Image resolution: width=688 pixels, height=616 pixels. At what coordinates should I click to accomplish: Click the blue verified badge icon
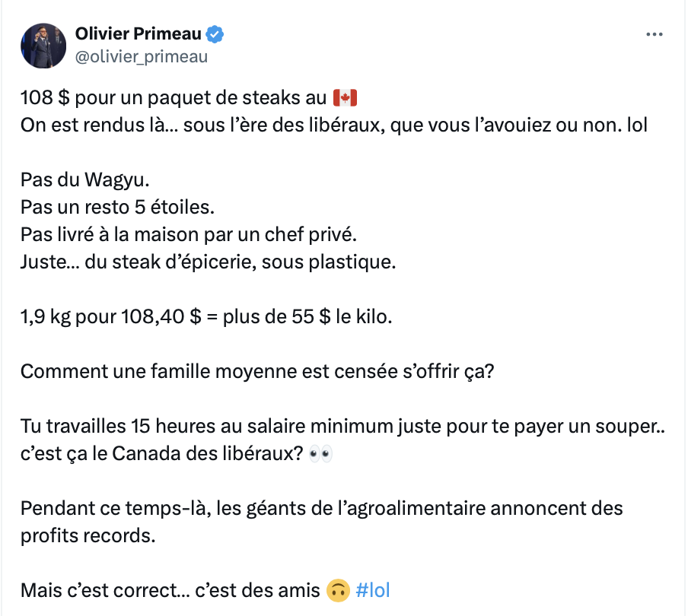[x=215, y=34]
